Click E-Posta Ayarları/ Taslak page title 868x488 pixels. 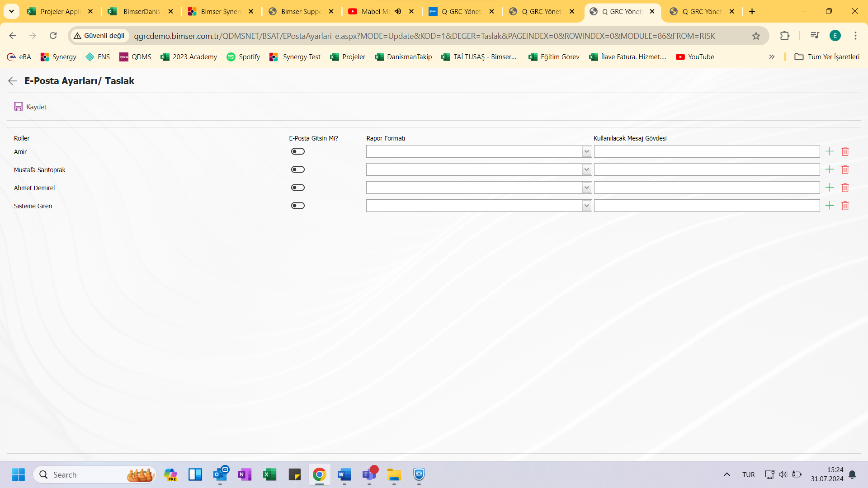tap(79, 80)
